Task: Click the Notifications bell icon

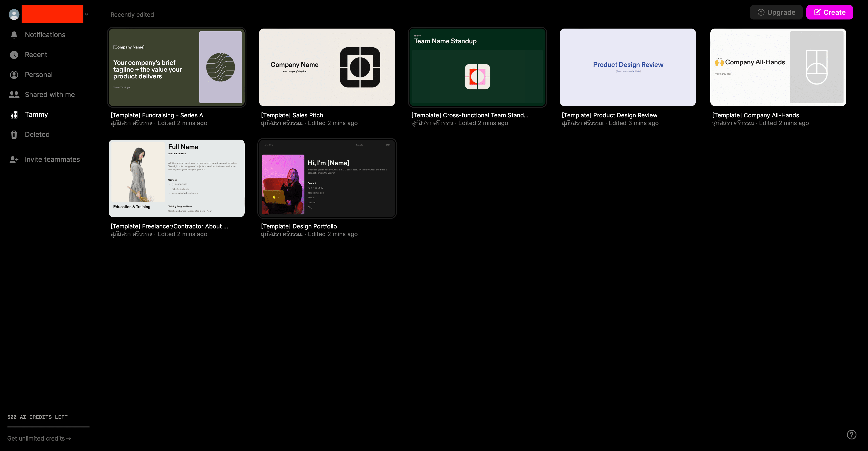Action: pyautogui.click(x=14, y=35)
